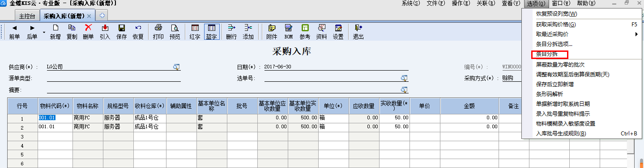Open 窗口(W) menu
The height and width of the screenshot is (168, 644).
[x=561, y=4]
